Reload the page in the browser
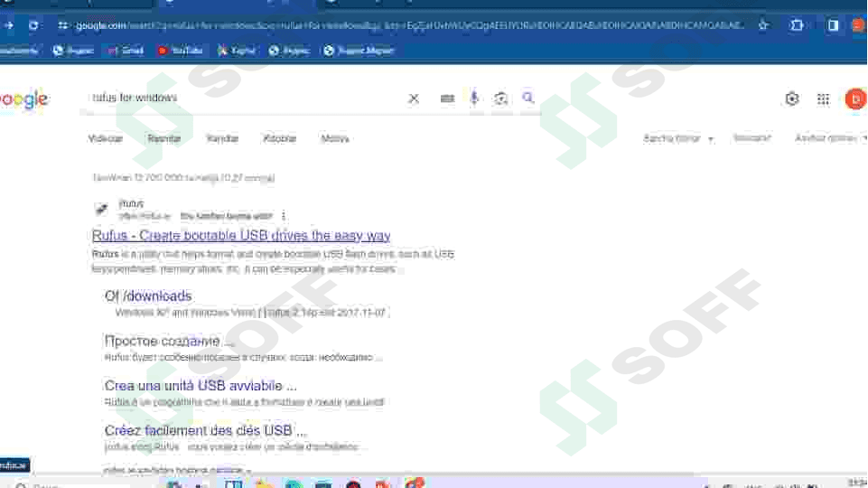The width and height of the screenshot is (868, 488). 33,25
